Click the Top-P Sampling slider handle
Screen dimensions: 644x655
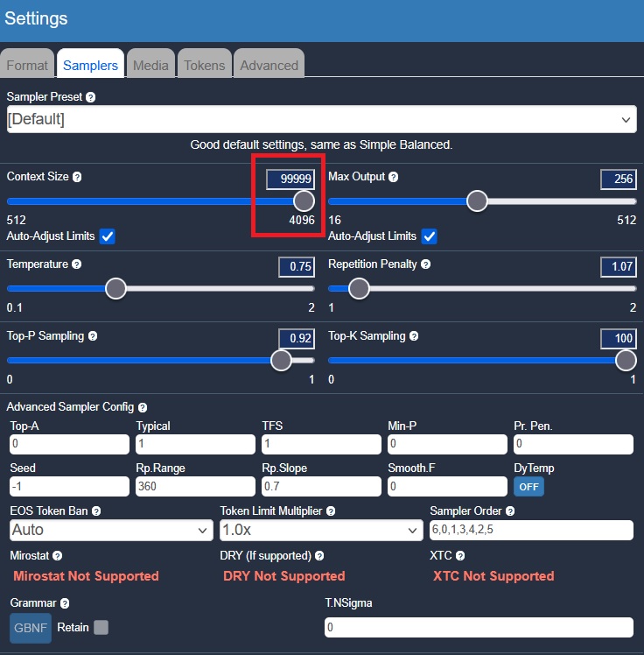coord(281,360)
